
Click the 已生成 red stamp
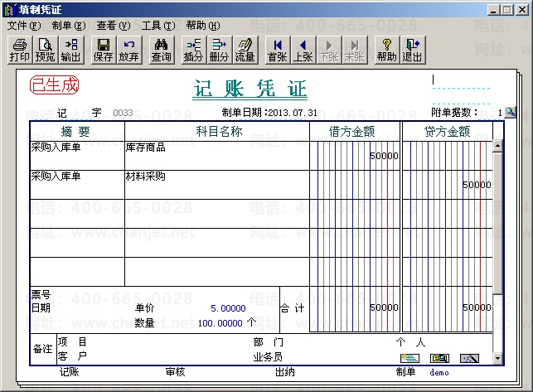click(x=55, y=85)
